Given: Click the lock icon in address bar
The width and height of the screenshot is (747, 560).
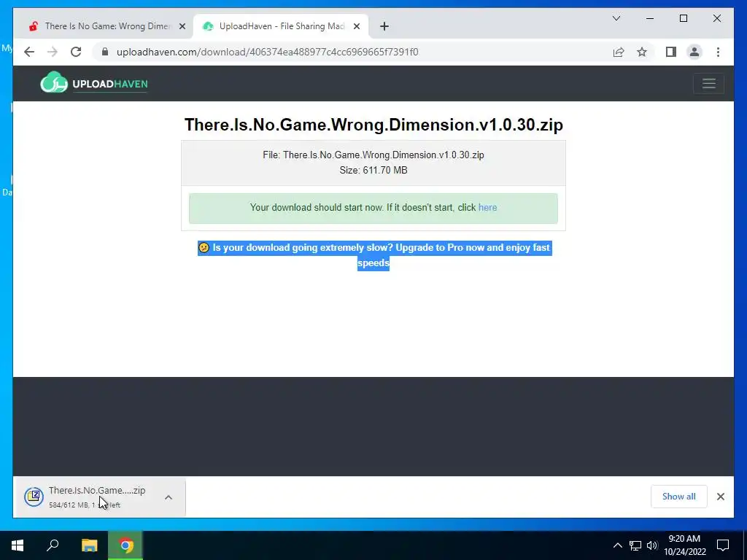Looking at the screenshot, I should [105, 52].
